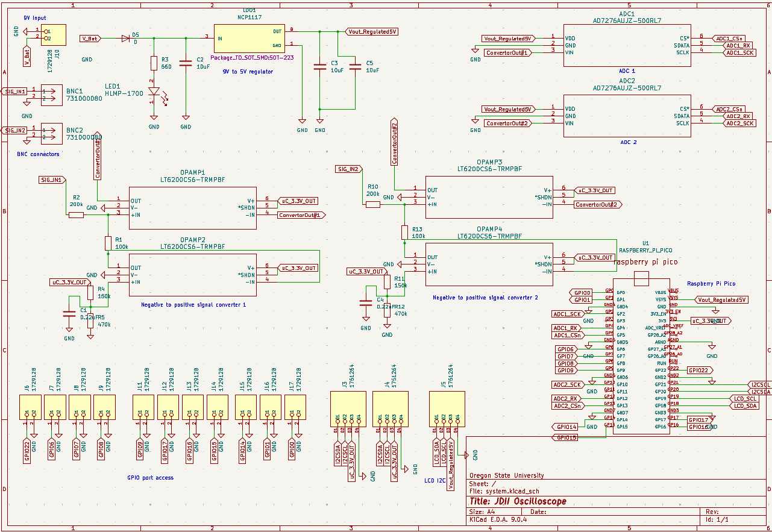Screen dimensions: 772x532
Task: Click the D5 diode symbol
Action: [125, 38]
